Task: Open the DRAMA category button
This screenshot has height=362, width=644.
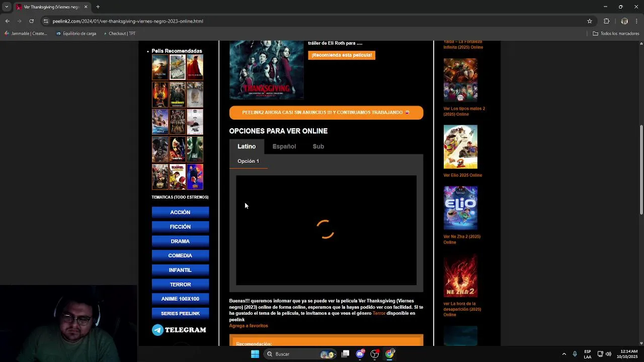Action: (x=180, y=241)
